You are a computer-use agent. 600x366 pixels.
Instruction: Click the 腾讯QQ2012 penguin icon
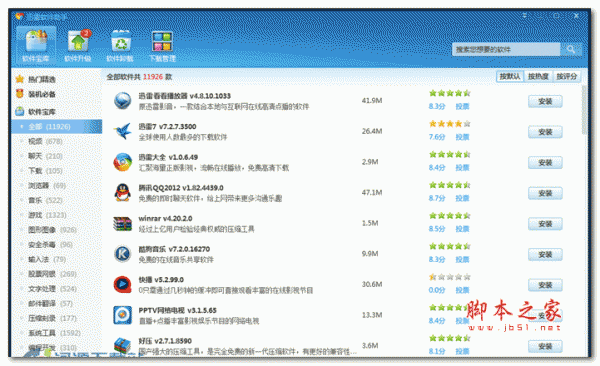122,193
